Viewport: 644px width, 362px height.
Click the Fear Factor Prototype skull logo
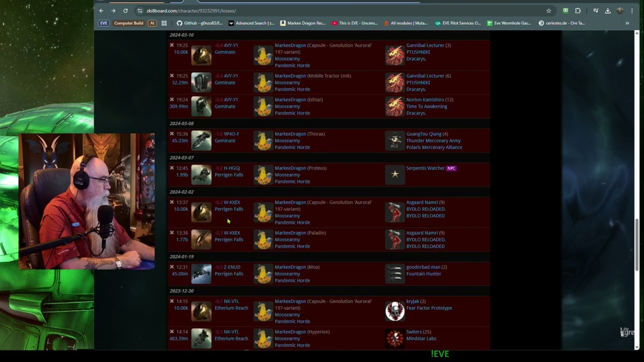click(x=395, y=311)
